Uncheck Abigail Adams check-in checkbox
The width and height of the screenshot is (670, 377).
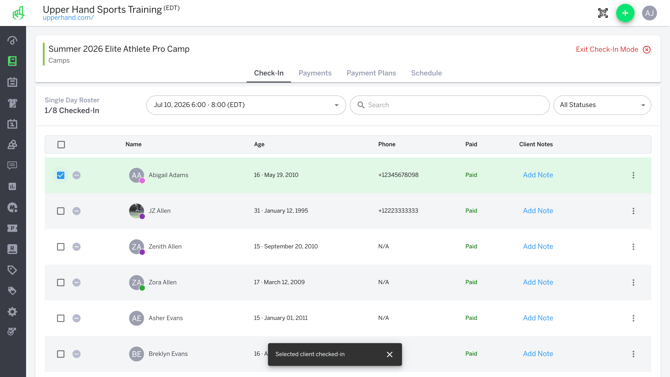click(x=61, y=175)
